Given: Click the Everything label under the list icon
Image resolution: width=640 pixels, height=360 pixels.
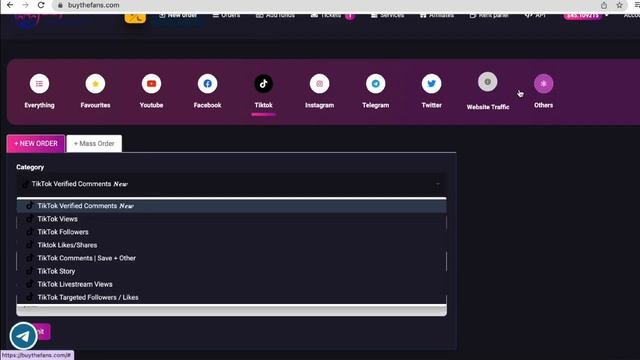Looking at the screenshot, I should 39,105.
